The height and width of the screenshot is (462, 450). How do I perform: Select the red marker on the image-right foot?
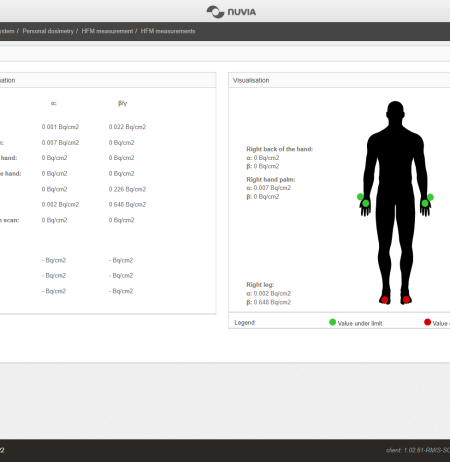tap(406, 299)
